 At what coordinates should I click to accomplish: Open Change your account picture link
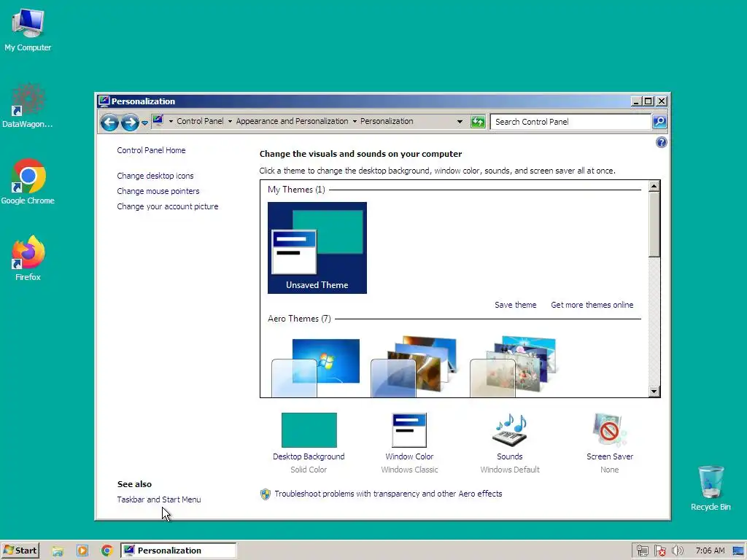(x=168, y=206)
